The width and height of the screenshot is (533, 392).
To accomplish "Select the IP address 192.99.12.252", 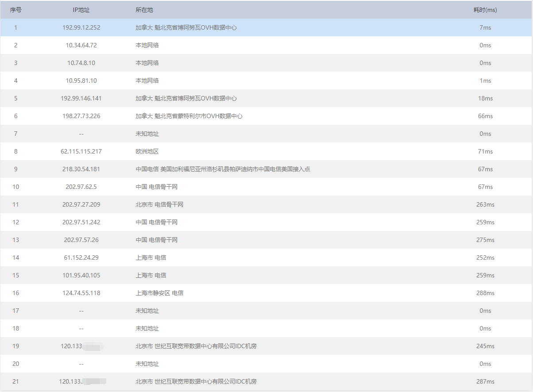I will pyautogui.click(x=81, y=27).
